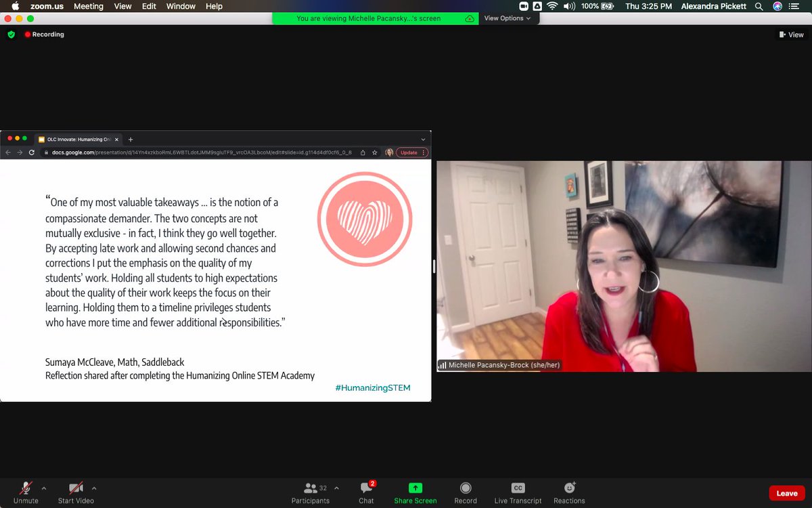Click the pink heart fingerprint logo
This screenshot has width=812, height=508.
[365, 219]
